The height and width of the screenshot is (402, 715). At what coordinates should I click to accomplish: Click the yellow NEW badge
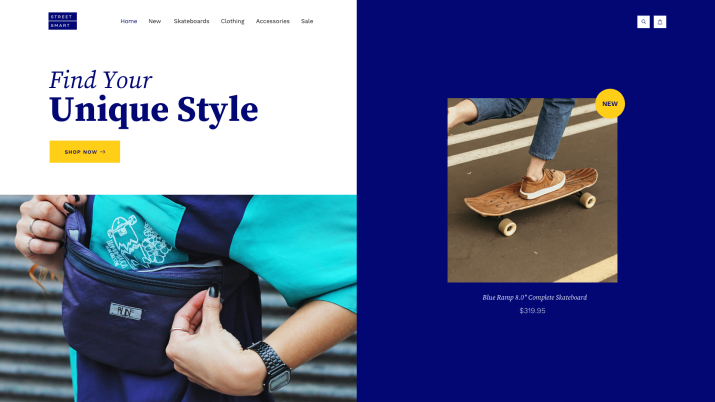coord(610,103)
